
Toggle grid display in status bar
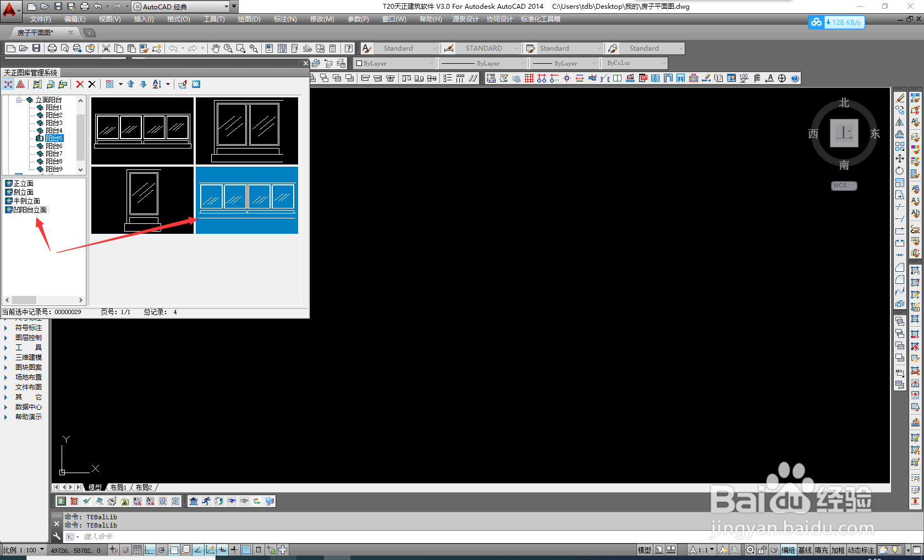tap(137, 550)
